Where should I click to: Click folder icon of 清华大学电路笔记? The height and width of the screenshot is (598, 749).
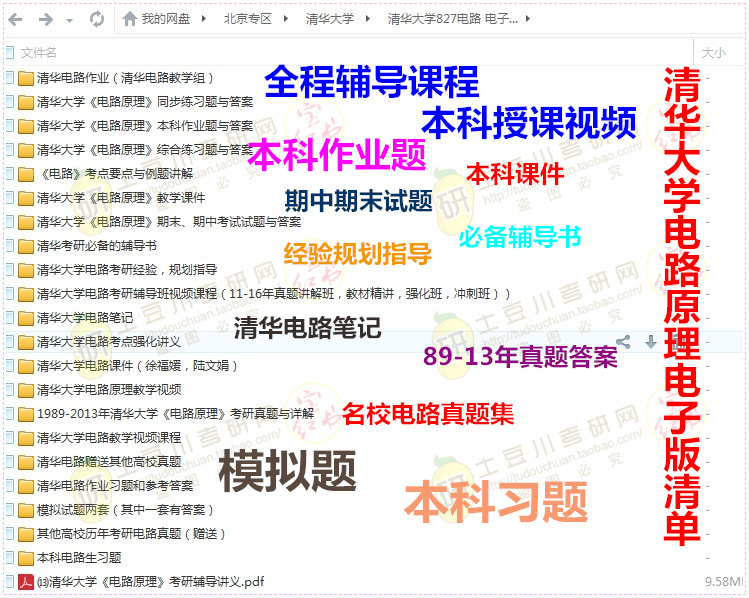[x=26, y=318]
